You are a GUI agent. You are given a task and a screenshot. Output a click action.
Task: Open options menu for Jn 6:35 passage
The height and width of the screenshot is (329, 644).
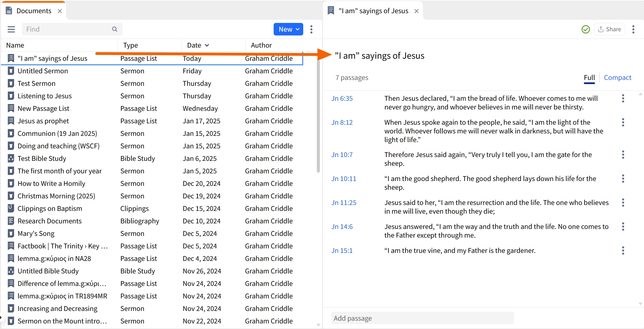[x=623, y=98]
